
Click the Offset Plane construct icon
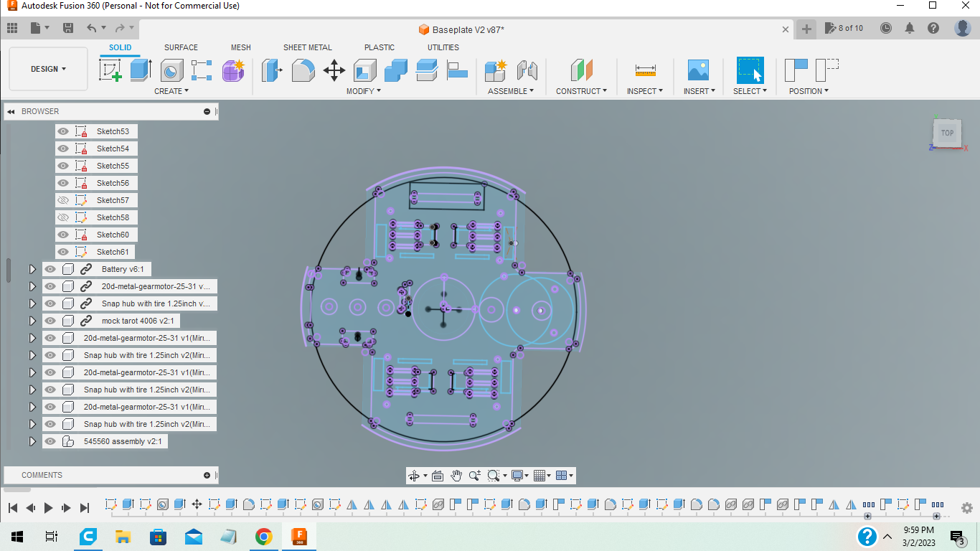point(582,70)
